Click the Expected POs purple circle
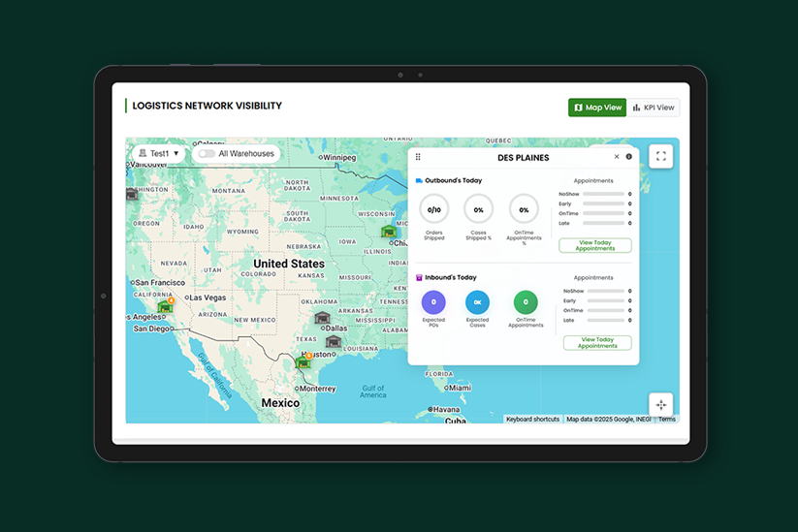Screen dimensions: 798x532 click(433, 302)
